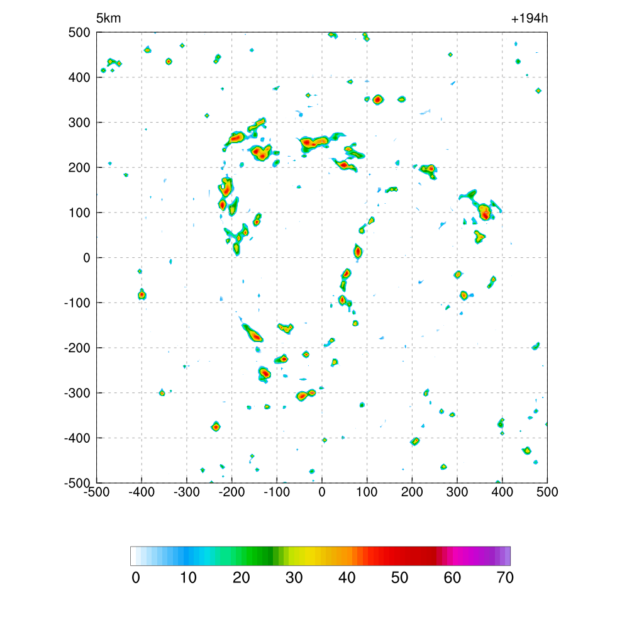Screen dimensions: 644x644
Task: Select the y-axis tick label -400
Action: [77, 438]
